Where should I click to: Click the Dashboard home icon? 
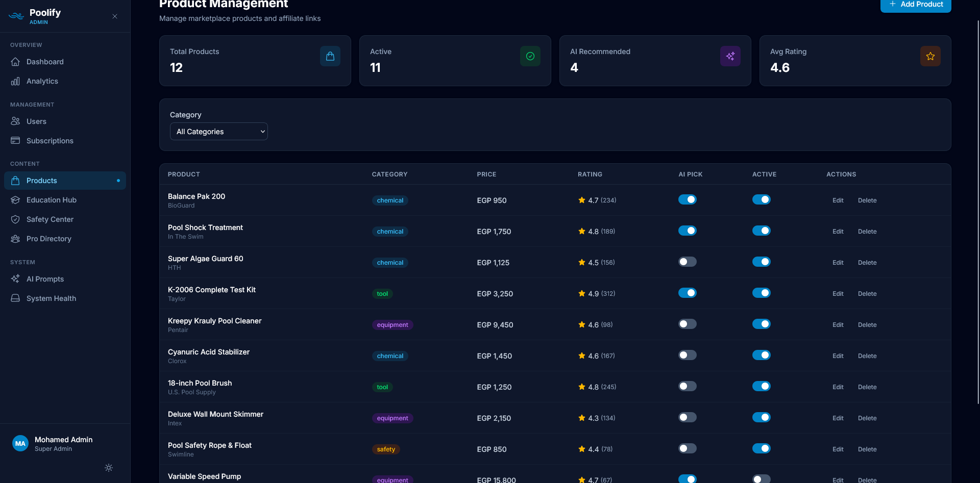[15, 62]
